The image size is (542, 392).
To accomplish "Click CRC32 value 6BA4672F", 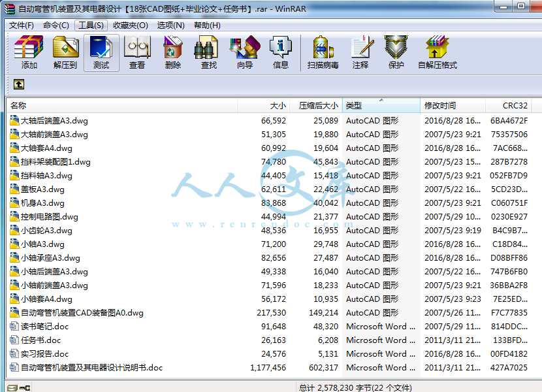I will click(509, 120).
